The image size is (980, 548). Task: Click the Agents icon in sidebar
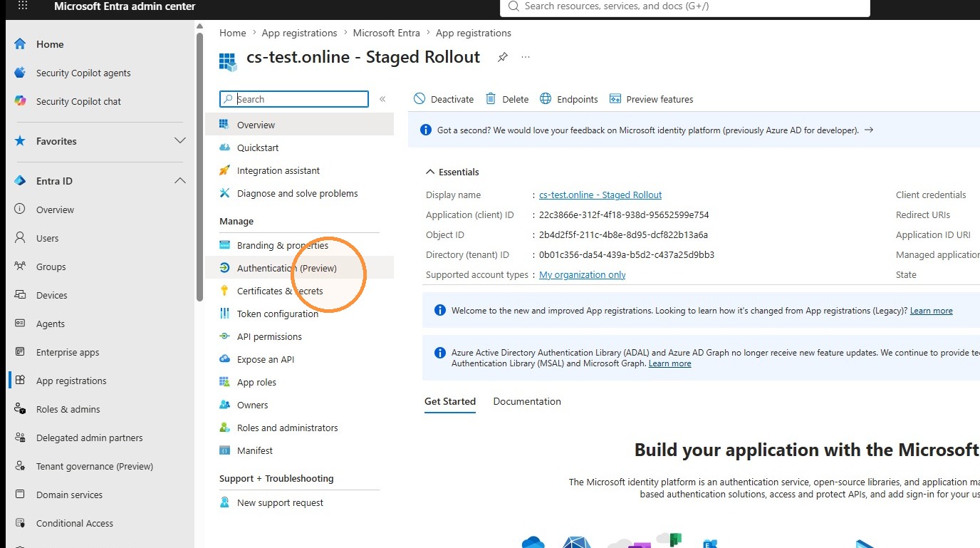click(x=20, y=324)
